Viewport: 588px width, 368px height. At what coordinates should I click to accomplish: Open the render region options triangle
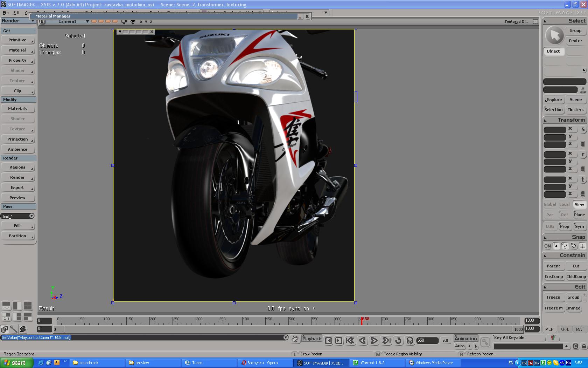[x=120, y=32]
